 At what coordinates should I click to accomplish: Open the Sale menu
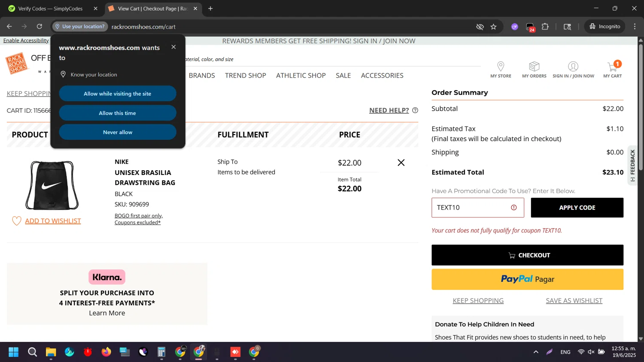343,75
